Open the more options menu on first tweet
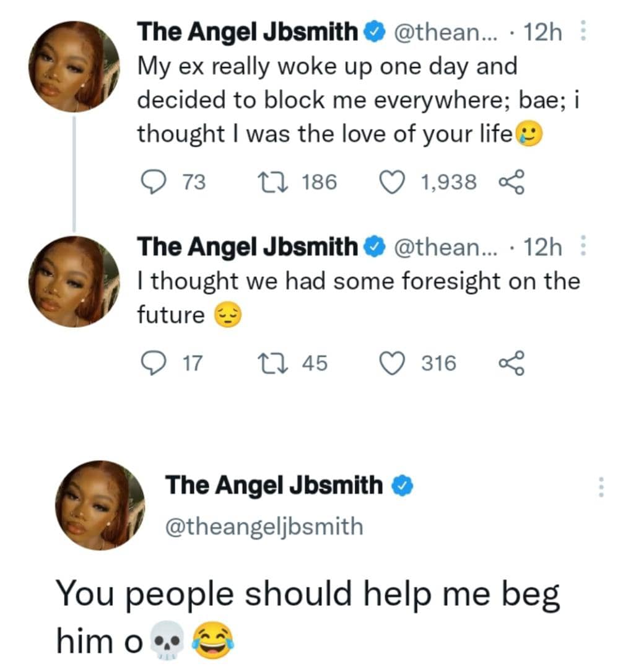This screenshot has width=644, height=669. coord(581,32)
